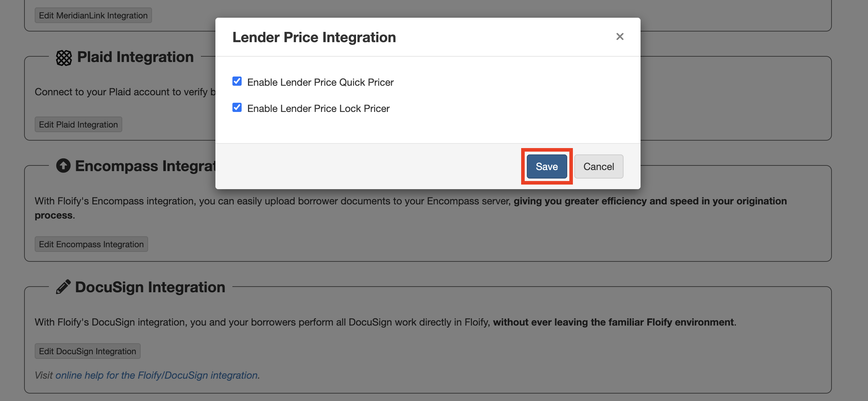Uncheck the Enable Lender Price Lock Pricer checkbox
This screenshot has height=401, width=868.
237,107
